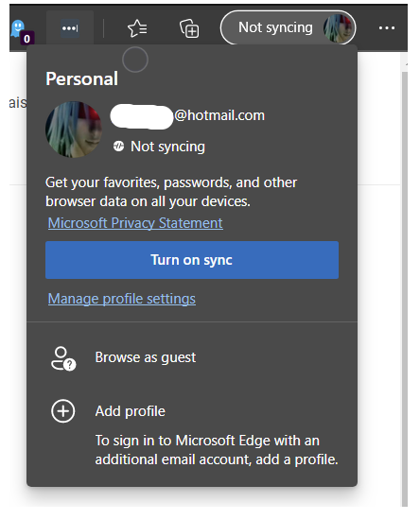Click the password dots extension icon
This screenshot has width=420, height=520.
click(x=70, y=28)
